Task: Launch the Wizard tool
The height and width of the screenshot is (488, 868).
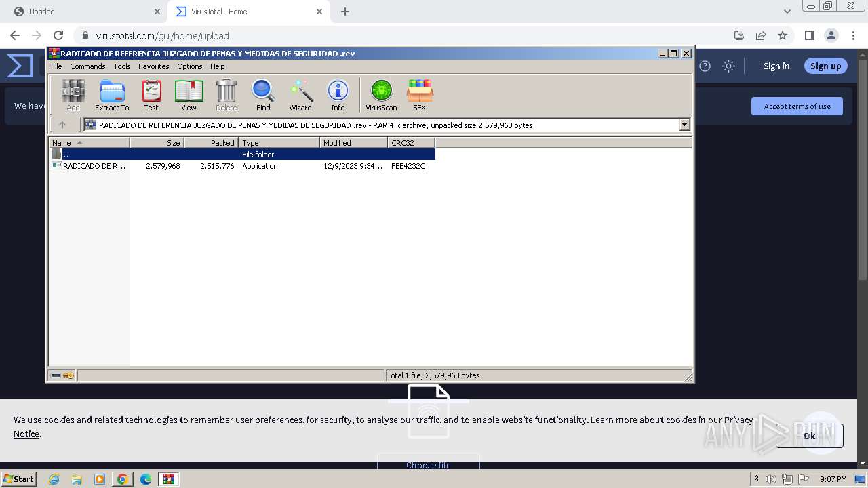Action: pos(300,95)
